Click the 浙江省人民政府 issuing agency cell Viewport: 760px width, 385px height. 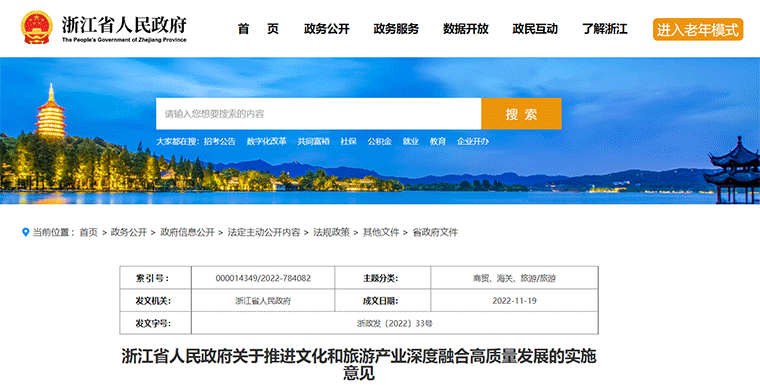263,301
